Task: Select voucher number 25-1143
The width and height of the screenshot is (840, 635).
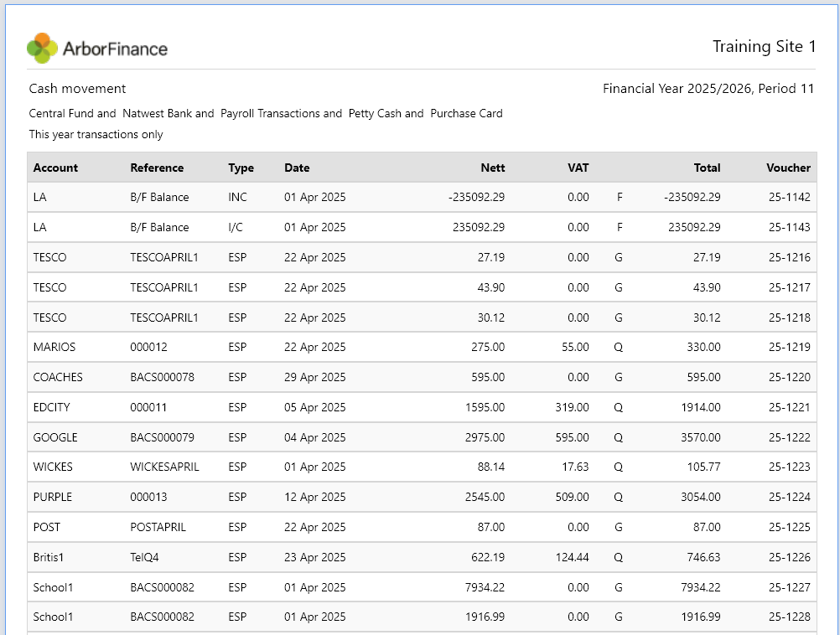Action: (x=790, y=227)
